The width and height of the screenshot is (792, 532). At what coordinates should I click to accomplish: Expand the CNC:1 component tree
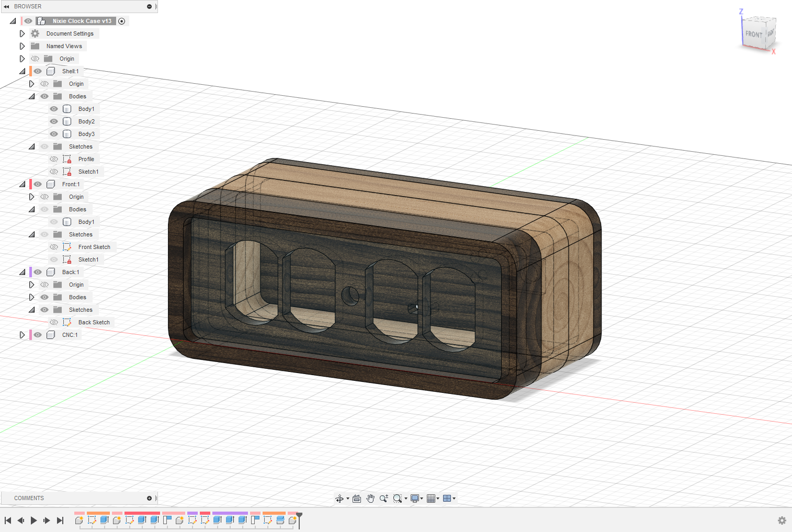point(22,335)
